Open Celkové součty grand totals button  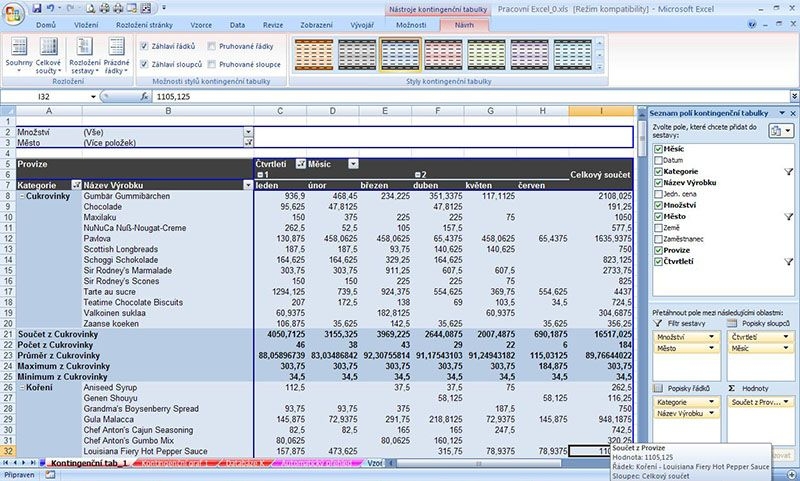click(48, 56)
